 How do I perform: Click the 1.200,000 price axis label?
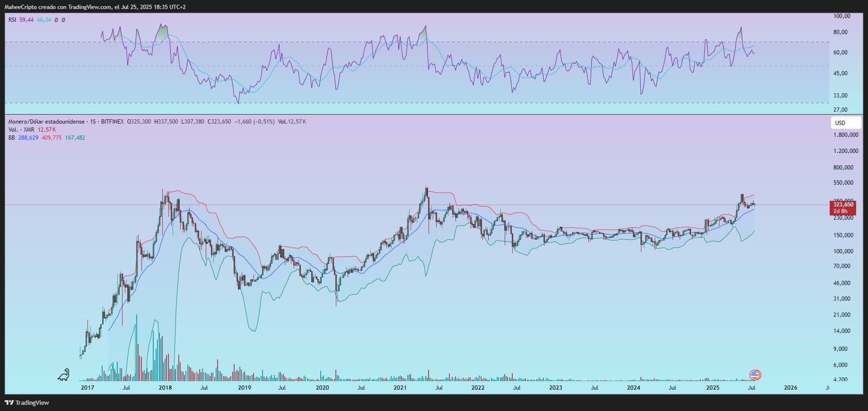(846, 151)
